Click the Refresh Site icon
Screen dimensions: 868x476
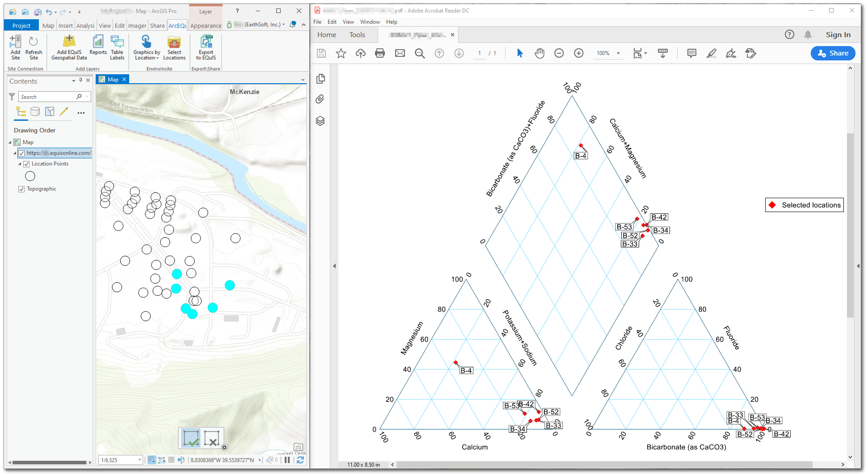coord(34,47)
